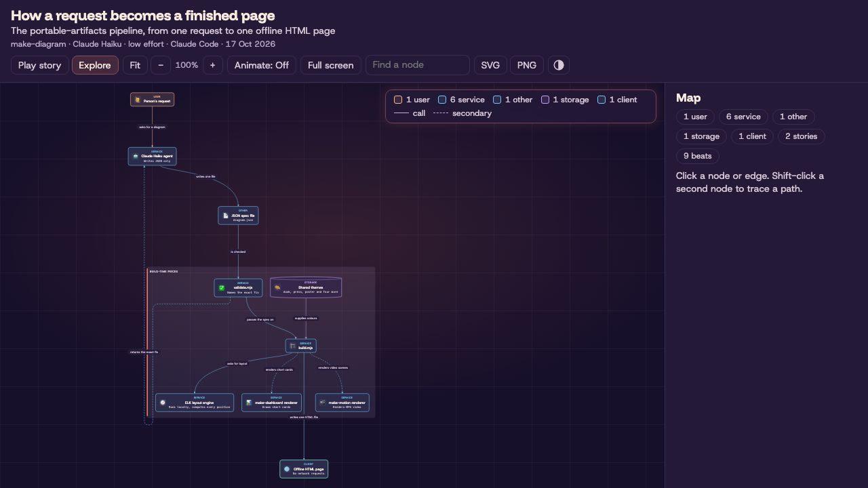Open the diagram in Full screen

(331, 65)
